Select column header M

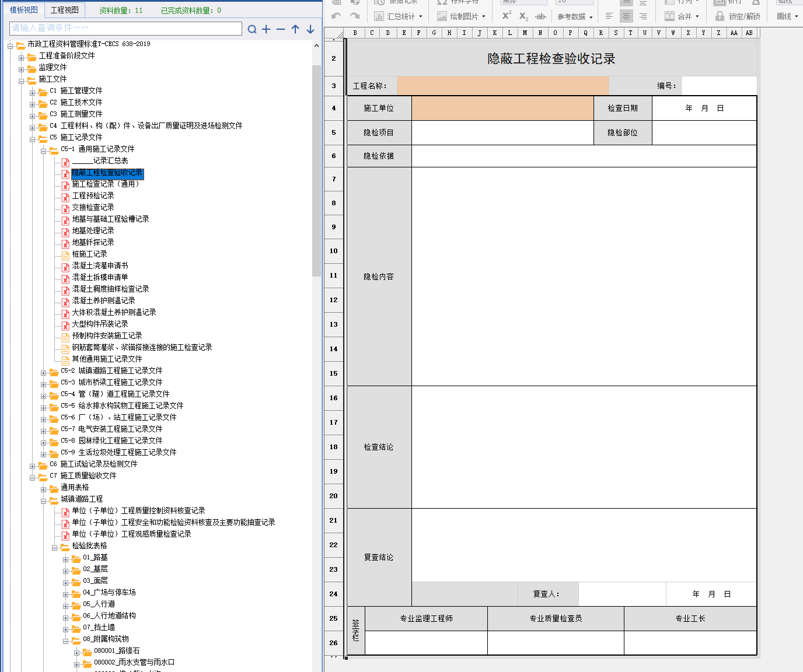pyautogui.click(x=525, y=33)
